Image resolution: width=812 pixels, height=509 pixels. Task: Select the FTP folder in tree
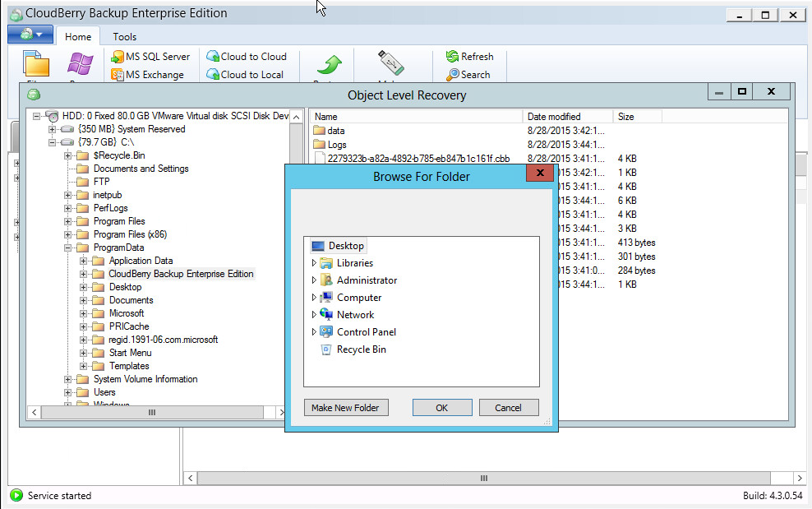click(102, 182)
